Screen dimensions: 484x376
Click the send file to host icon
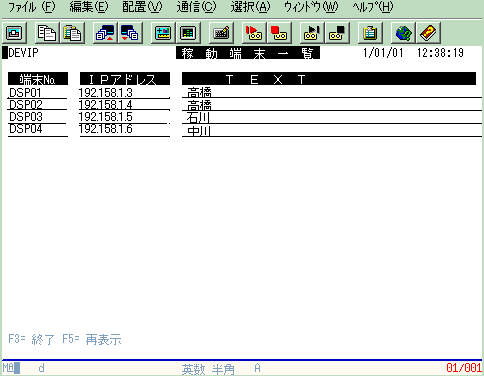105,33
